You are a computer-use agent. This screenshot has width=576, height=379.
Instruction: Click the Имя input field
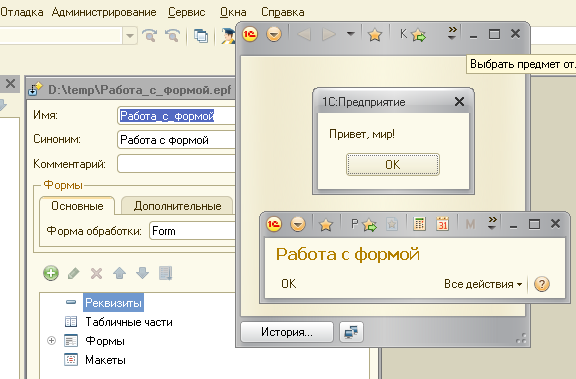[176, 116]
